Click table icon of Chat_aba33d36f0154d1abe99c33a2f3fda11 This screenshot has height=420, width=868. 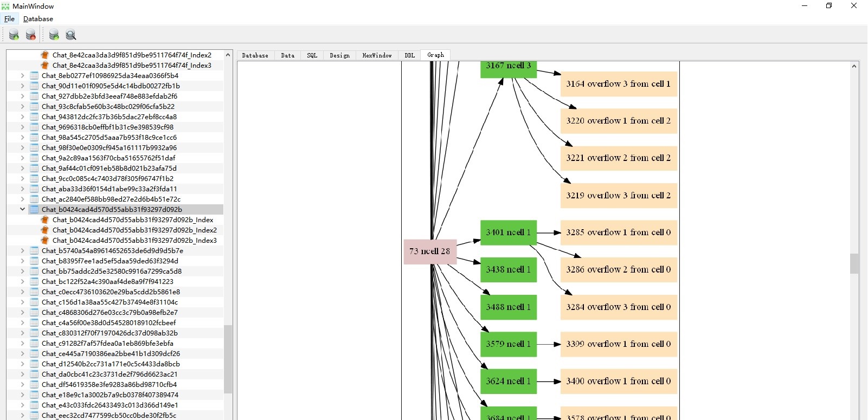coord(34,189)
